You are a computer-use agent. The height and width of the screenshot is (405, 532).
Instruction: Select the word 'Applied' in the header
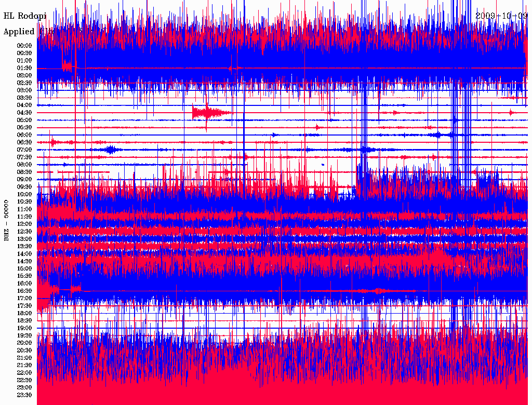(x=19, y=32)
